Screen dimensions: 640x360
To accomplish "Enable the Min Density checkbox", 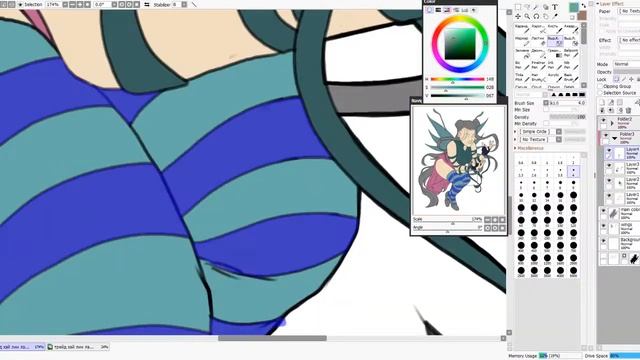I will click(546, 123).
